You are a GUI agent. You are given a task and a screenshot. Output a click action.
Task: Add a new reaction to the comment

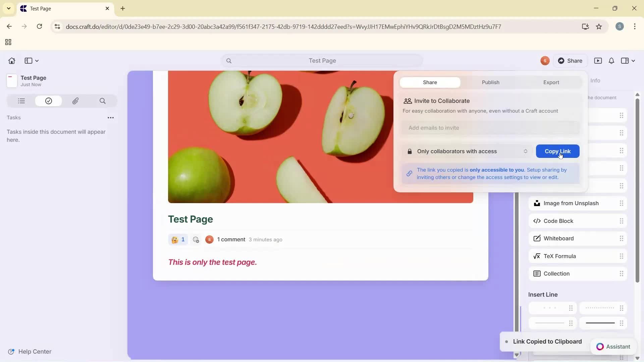tap(196, 239)
